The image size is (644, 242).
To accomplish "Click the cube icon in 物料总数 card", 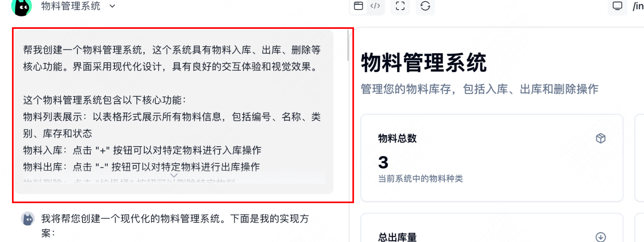I will click(600, 138).
